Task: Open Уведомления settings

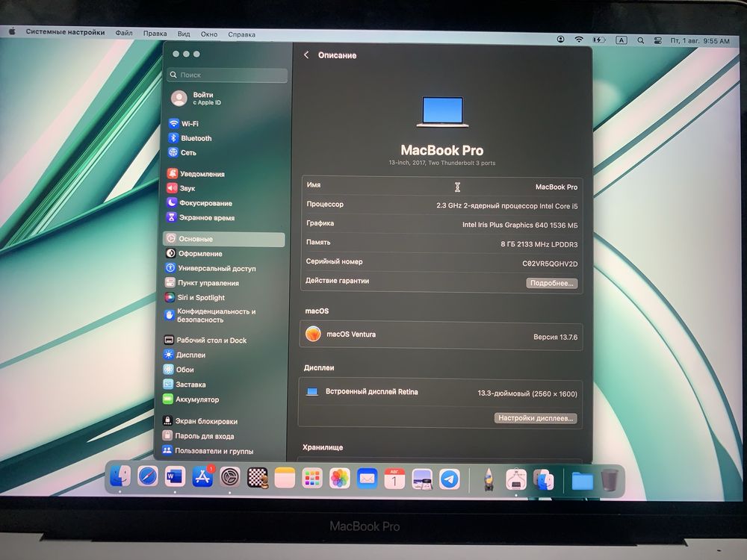Action: (x=196, y=174)
